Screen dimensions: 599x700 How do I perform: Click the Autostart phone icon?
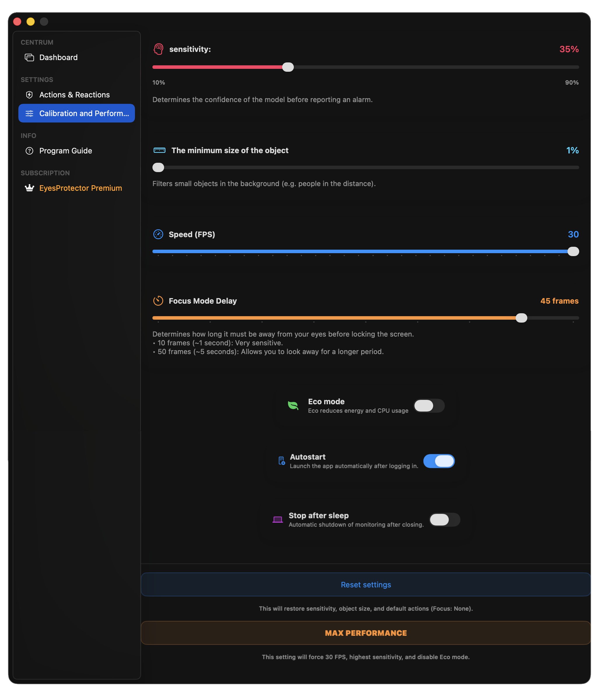281,461
